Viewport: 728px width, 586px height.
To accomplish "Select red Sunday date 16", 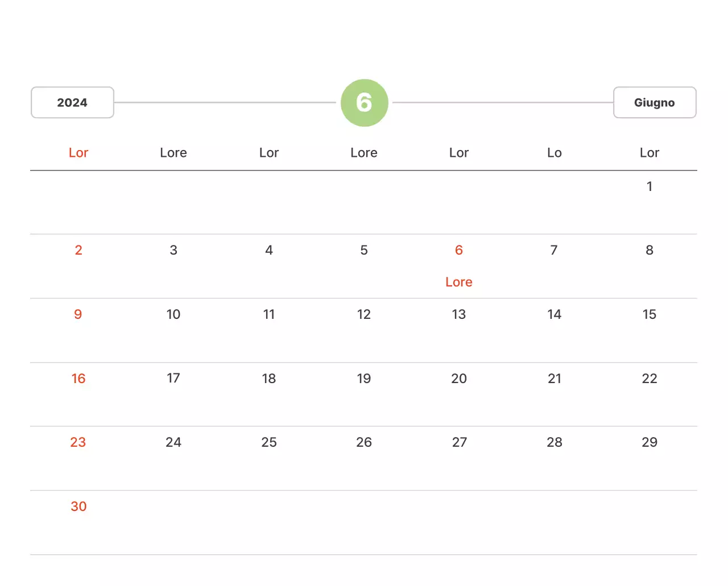I will pos(78,379).
